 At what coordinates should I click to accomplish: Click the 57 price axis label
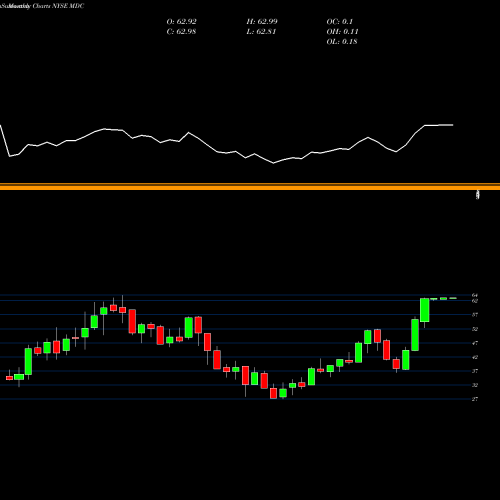[475, 315]
